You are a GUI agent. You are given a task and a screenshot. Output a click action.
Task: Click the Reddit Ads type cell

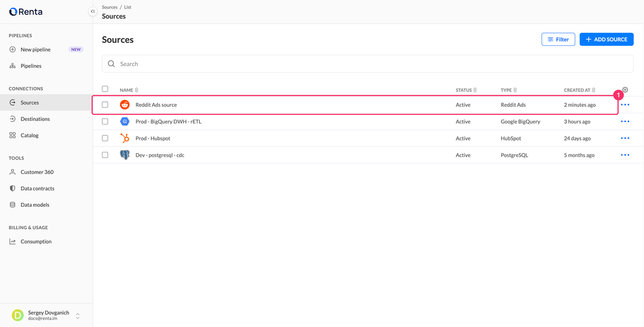513,105
